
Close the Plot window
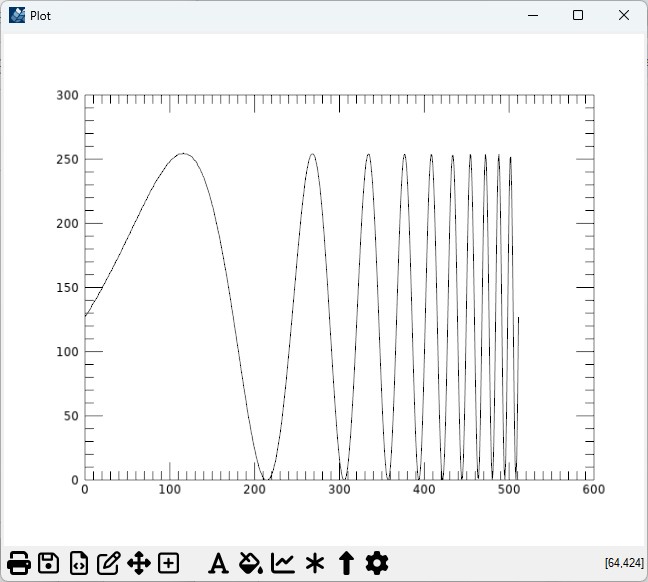[624, 16]
